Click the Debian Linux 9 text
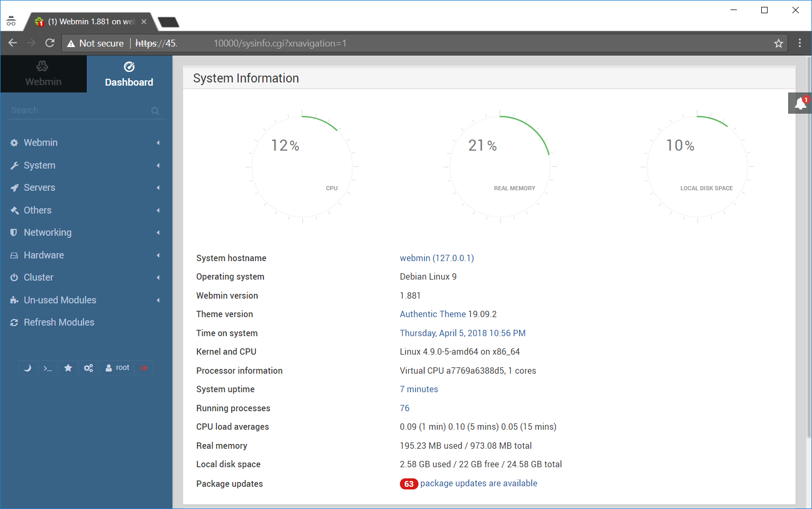The image size is (812, 509). pyautogui.click(x=428, y=276)
